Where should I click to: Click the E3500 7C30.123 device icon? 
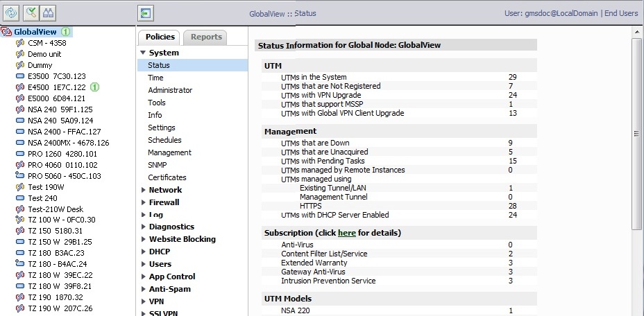20,76
